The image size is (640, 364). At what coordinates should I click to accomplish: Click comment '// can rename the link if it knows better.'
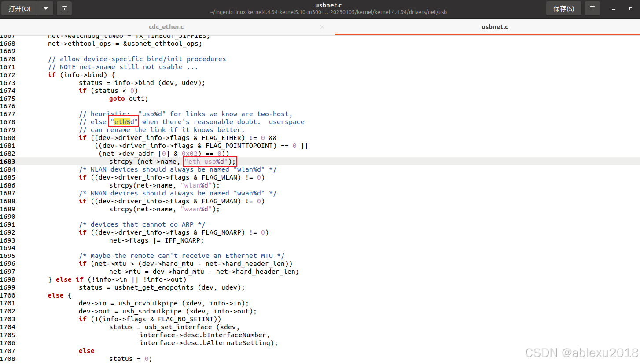coord(162,130)
